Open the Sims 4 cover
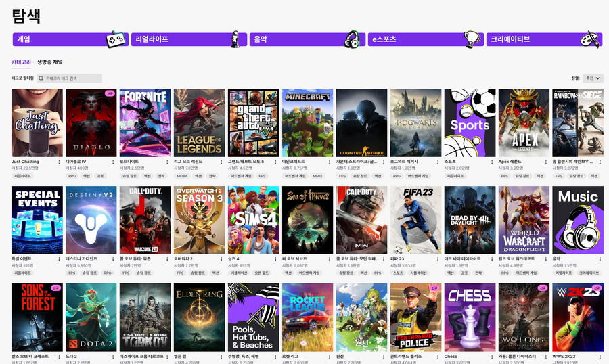609x364 pixels. 254,221
